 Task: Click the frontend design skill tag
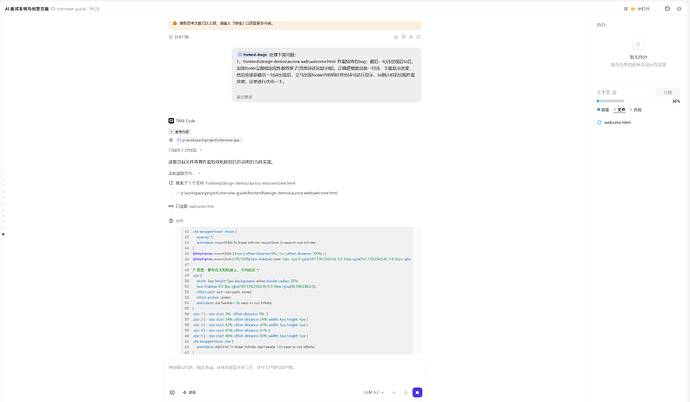pyautogui.click(x=253, y=55)
